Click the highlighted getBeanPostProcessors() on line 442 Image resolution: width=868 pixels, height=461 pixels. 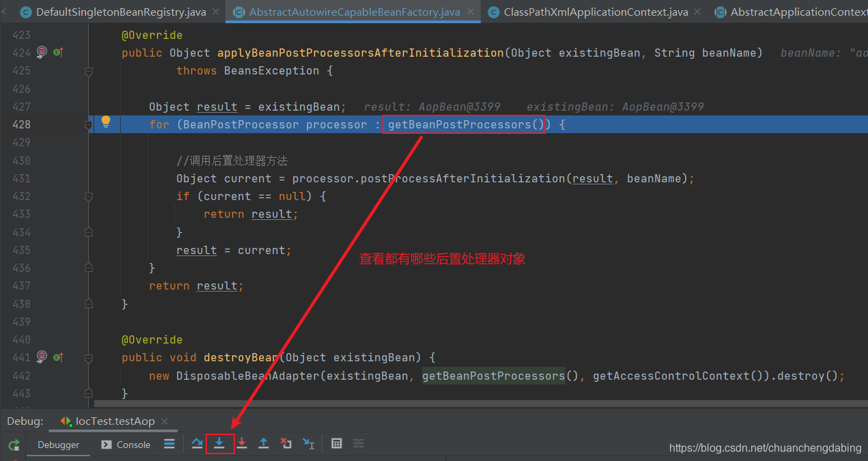click(494, 376)
